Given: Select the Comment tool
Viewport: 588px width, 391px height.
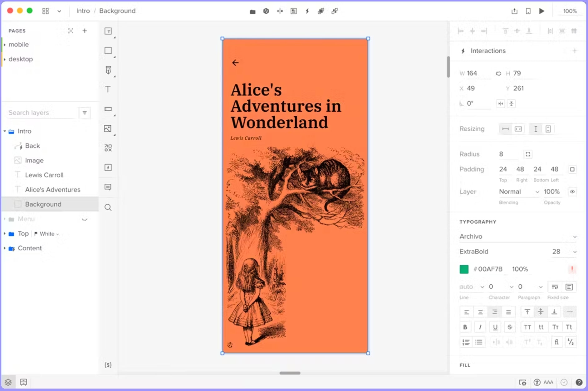Looking at the screenshot, I should (x=108, y=187).
